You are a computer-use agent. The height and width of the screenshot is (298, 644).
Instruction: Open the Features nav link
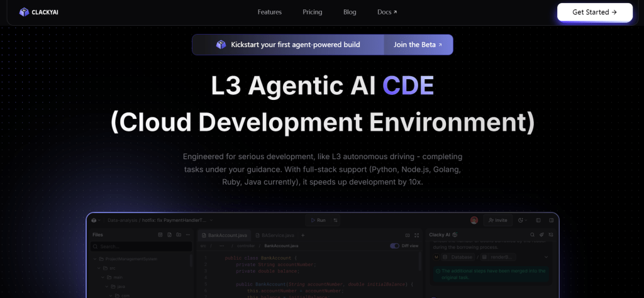click(269, 12)
